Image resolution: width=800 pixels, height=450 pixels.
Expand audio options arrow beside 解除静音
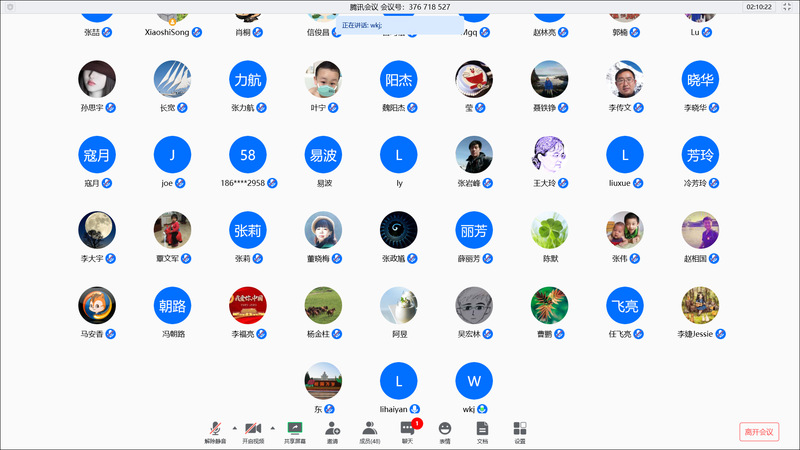[x=235, y=427]
